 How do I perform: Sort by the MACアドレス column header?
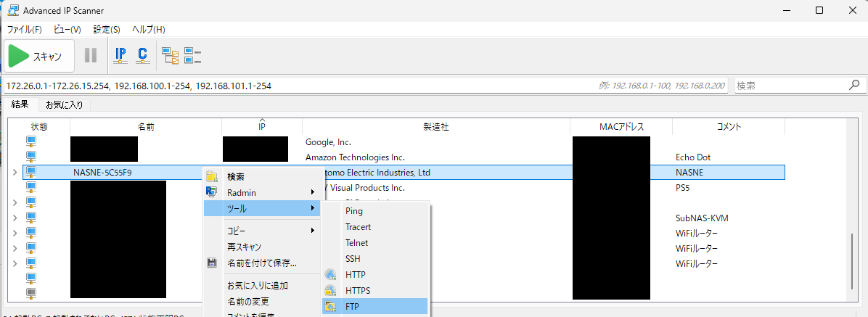pos(621,127)
